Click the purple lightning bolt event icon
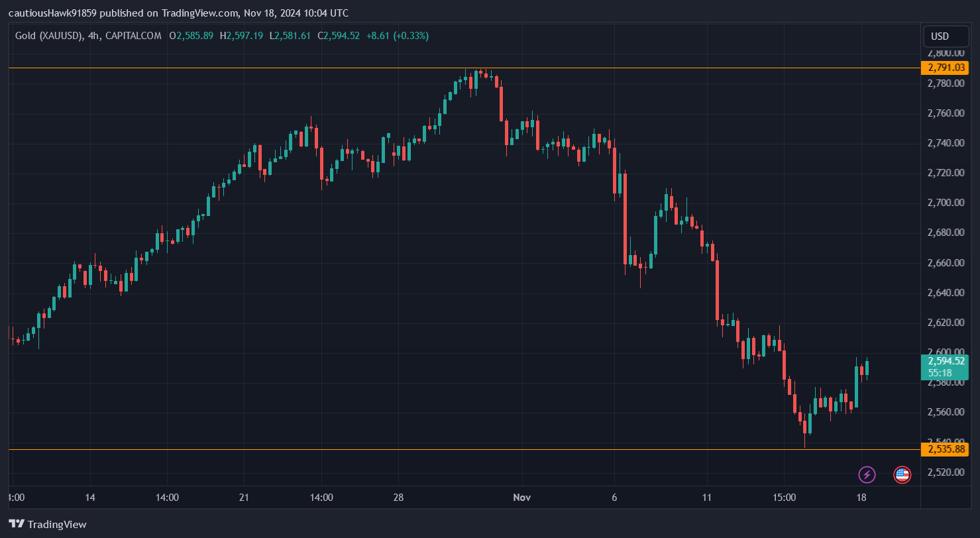 point(867,474)
